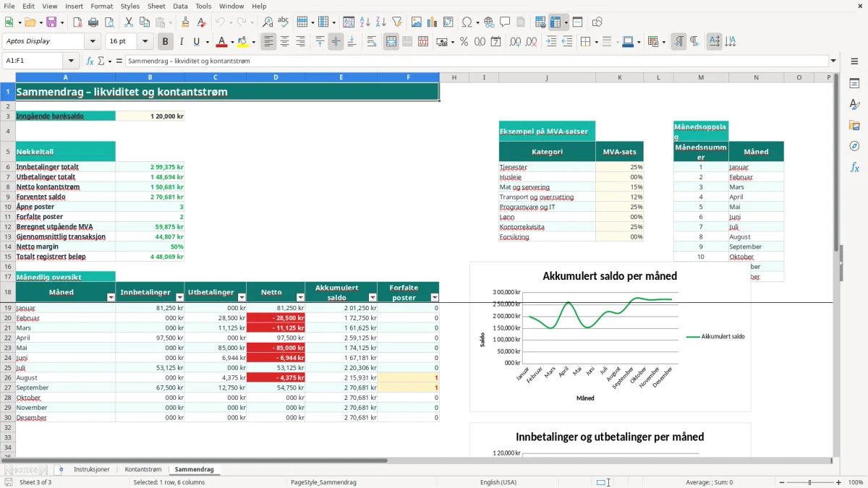Select column header D
868x488 pixels.
pos(276,77)
